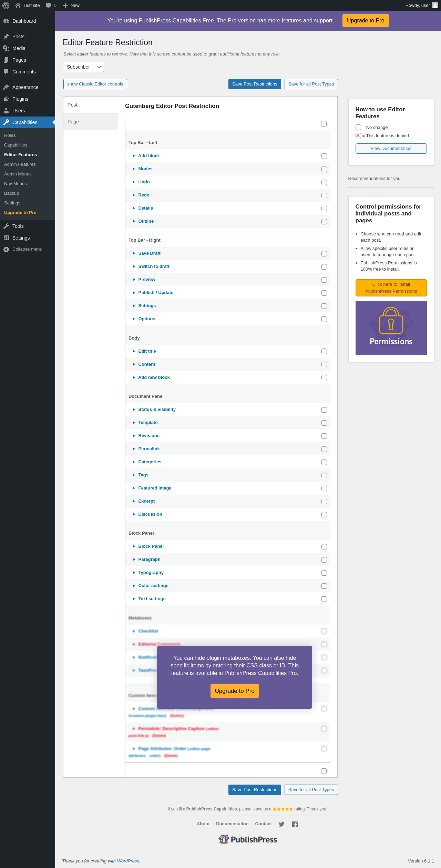The image size is (441, 868).
Task: Expand the Modes feature row arrow
Action: 134,169
